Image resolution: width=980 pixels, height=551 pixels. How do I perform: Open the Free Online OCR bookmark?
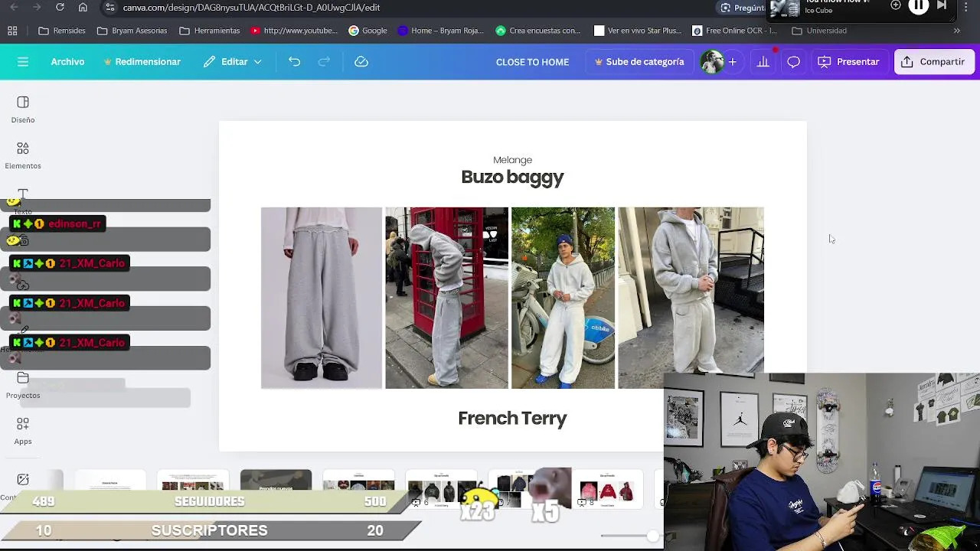[734, 31]
